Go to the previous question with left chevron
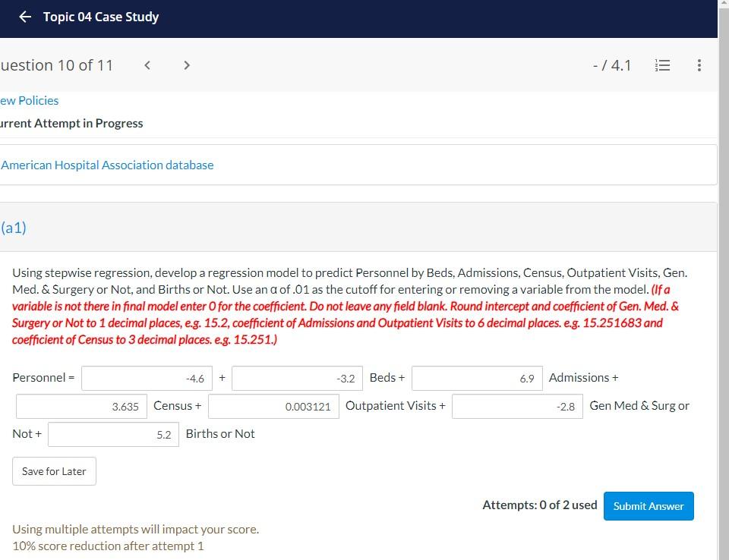 click(147, 65)
